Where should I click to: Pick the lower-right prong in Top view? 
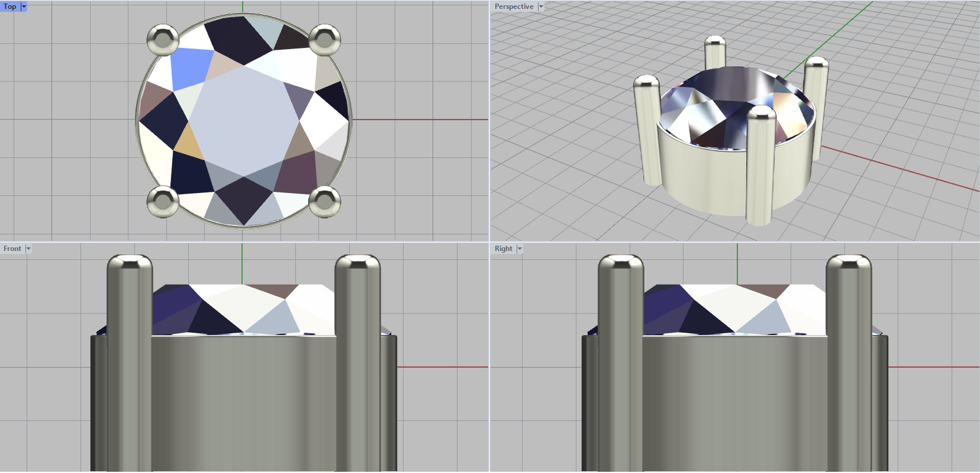tap(324, 202)
